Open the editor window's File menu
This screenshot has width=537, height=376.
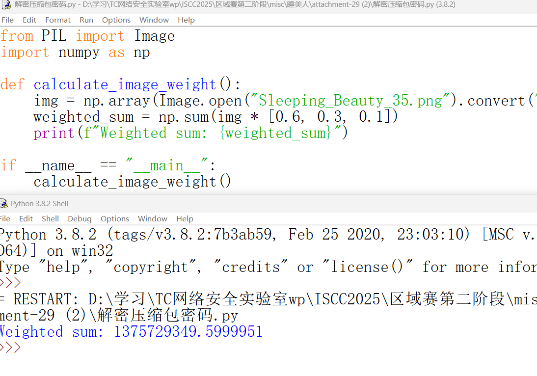point(8,20)
